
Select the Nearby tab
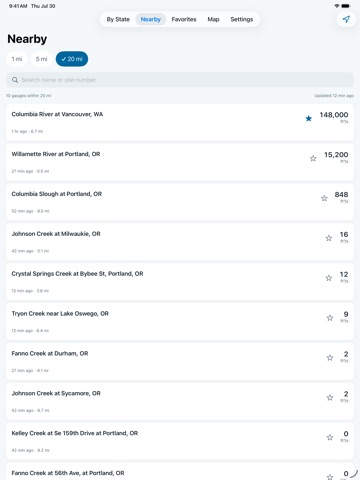click(x=151, y=19)
